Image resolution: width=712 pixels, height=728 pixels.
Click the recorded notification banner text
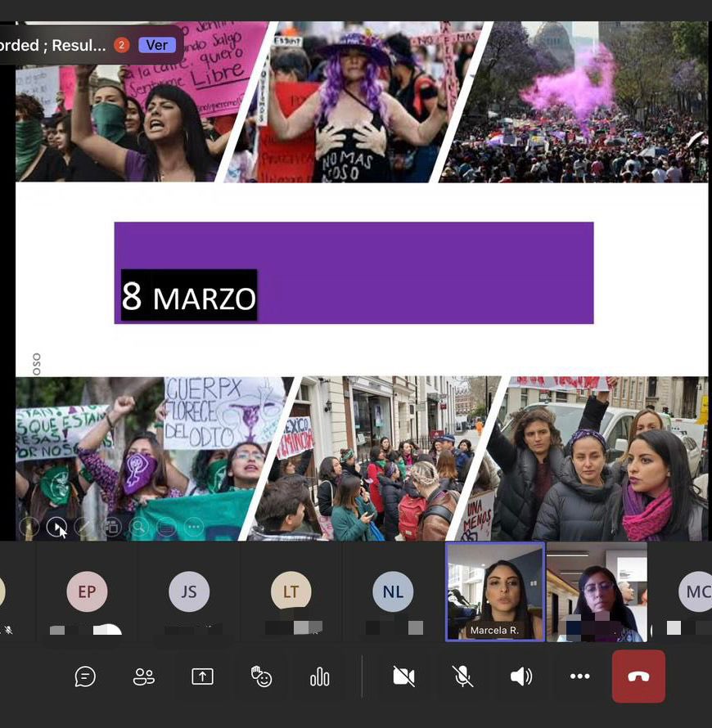[52, 45]
